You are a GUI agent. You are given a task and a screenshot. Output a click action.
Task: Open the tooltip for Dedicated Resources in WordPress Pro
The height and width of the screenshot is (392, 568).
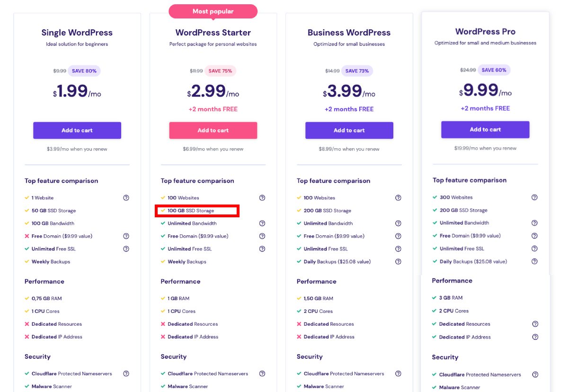534,324
